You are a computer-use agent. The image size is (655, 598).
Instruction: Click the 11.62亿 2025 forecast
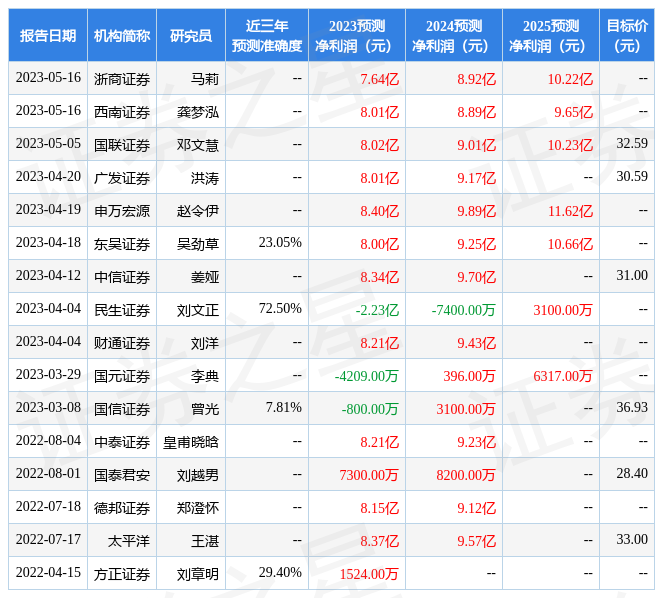click(570, 211)
